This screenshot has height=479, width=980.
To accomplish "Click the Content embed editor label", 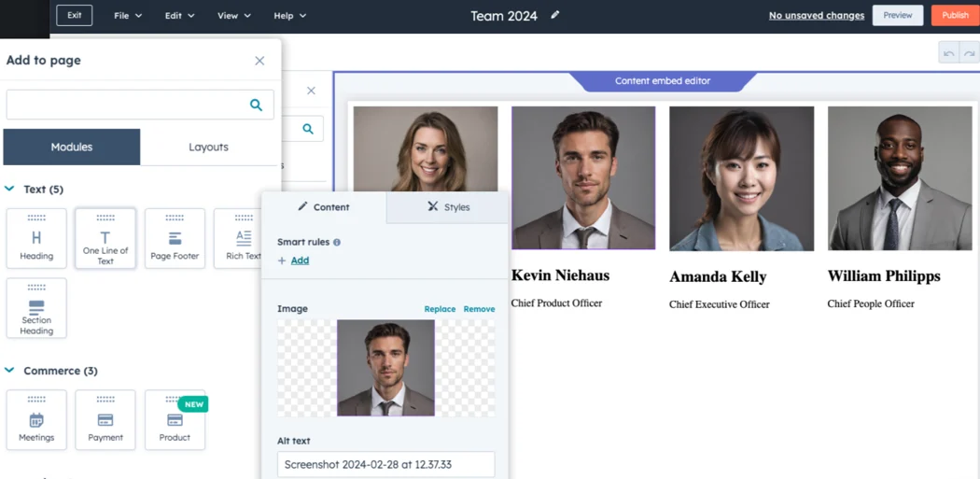I will (x=663, y=80).
